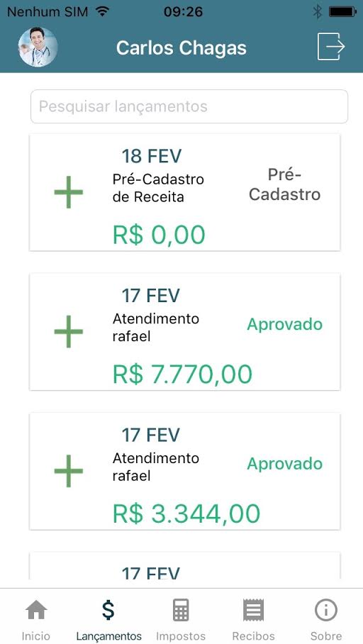363x644 pixels.
Task: Select the Lançamentos dollar icon
Action: (108, 609)
